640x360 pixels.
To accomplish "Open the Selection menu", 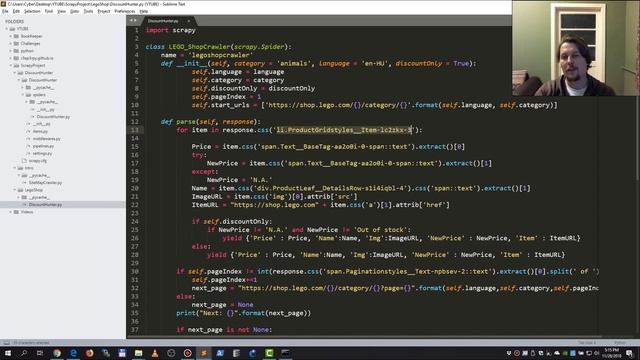I will pos(32,11).
